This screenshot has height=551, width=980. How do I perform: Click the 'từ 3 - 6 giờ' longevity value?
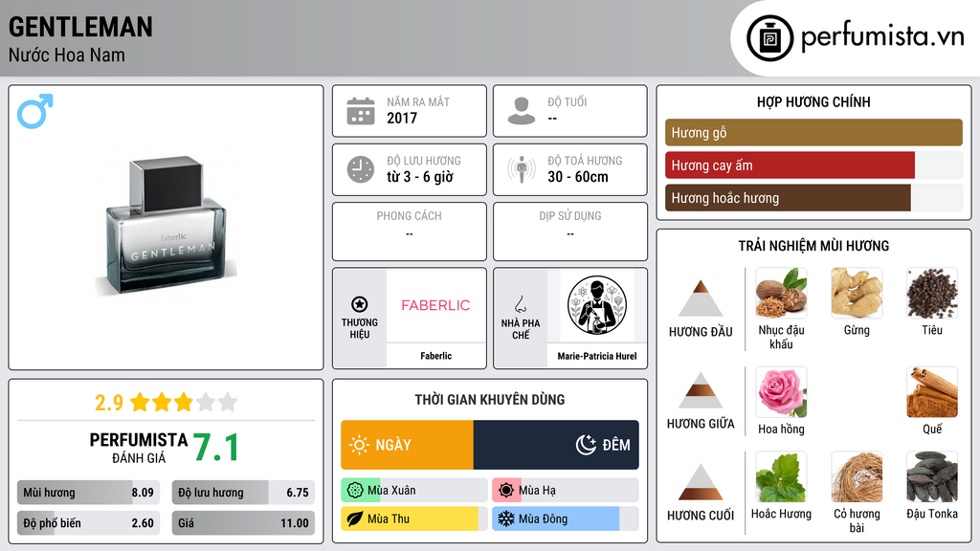tap(419, 177)
